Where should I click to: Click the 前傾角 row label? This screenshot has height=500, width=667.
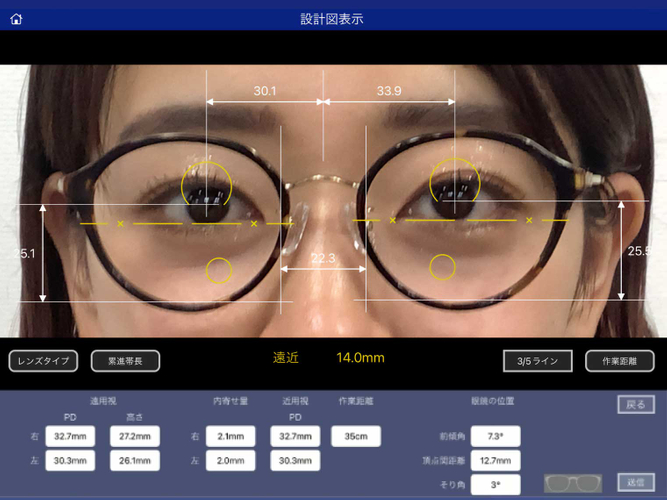[452, 436]
